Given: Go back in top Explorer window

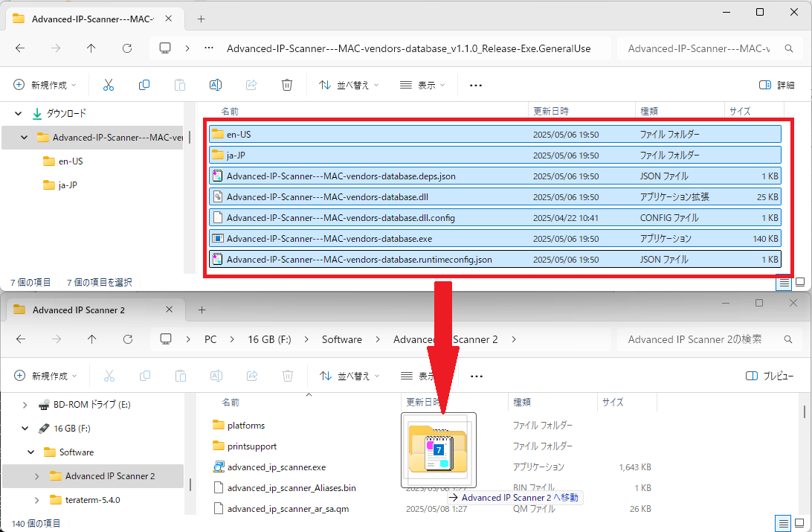Looking at the screenshot, I should click(x=20, y=48).
